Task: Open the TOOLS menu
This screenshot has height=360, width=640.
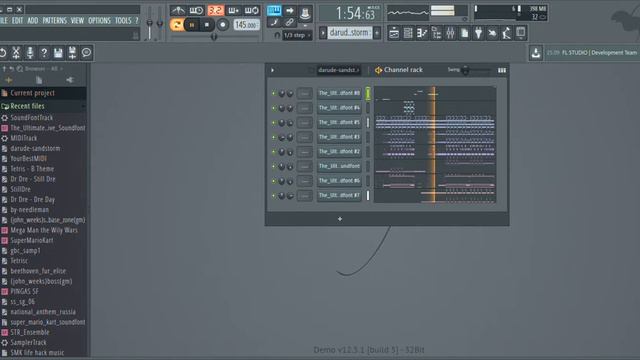Action: pyautogui.click(x=123, y=20)
